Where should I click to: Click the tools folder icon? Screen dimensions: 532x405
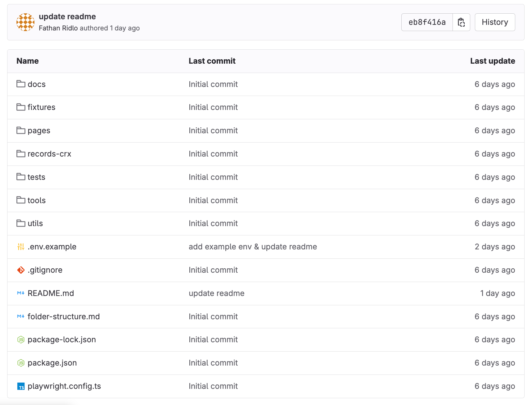(x=21, y=200)
